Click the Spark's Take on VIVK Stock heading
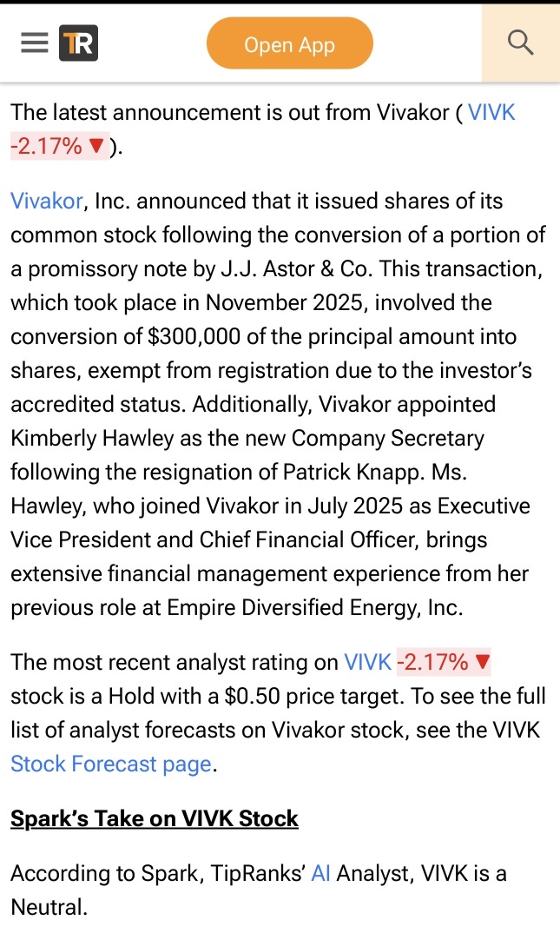 (x=155, y=818)
